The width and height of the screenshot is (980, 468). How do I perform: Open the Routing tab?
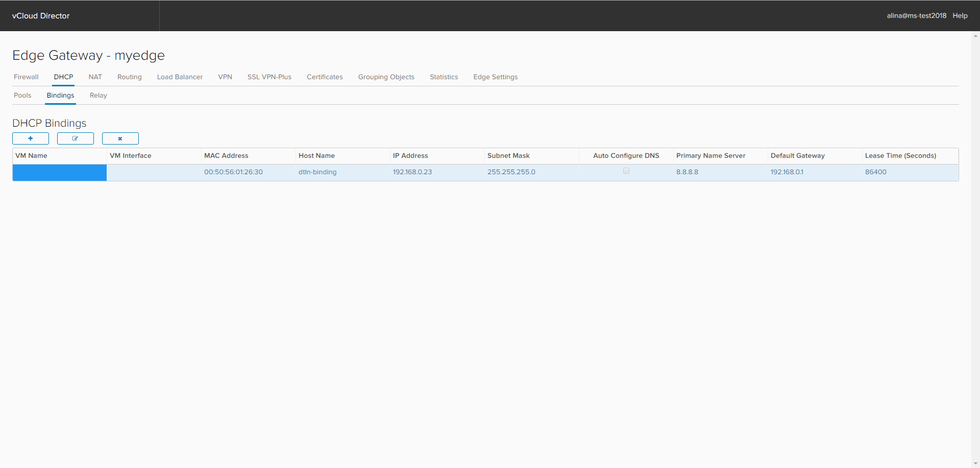129,77
